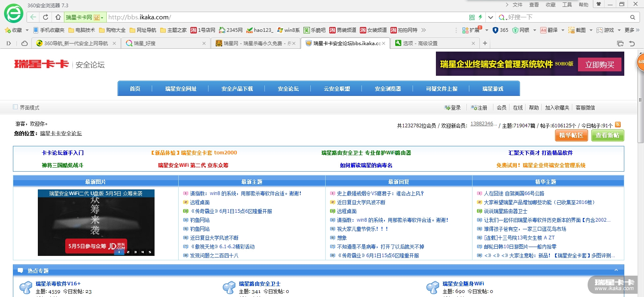Screen dimensions: 644x297
Task: Close the 瑞星网 tab
Action: tap(294, 43)
